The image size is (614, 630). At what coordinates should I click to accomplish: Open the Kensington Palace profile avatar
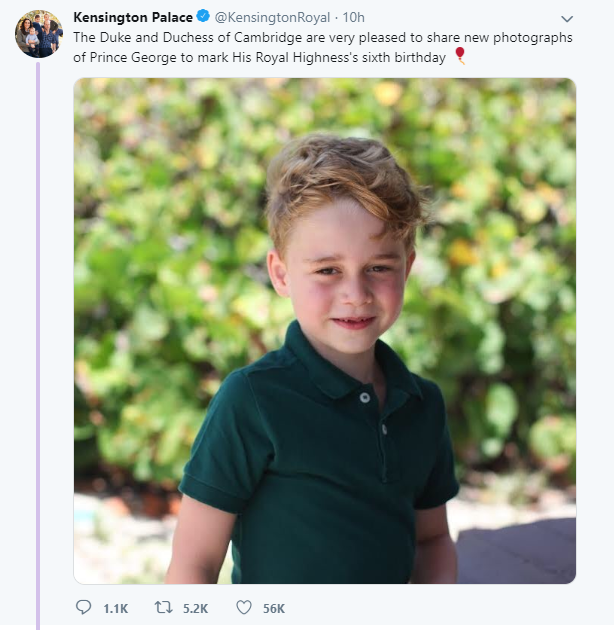click(39, 34)
